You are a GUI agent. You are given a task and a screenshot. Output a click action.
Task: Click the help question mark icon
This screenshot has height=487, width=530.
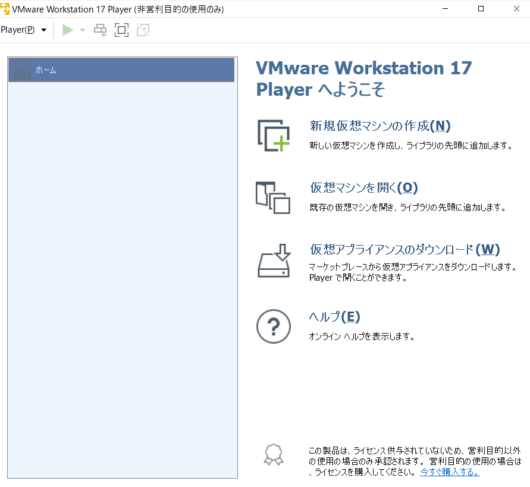(273, 326)
